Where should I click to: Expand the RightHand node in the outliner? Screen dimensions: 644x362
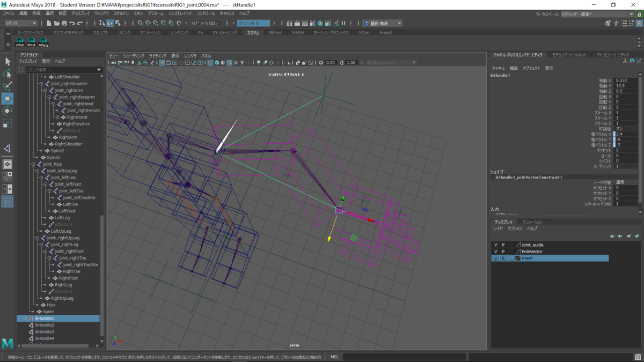tap(57, 117)
